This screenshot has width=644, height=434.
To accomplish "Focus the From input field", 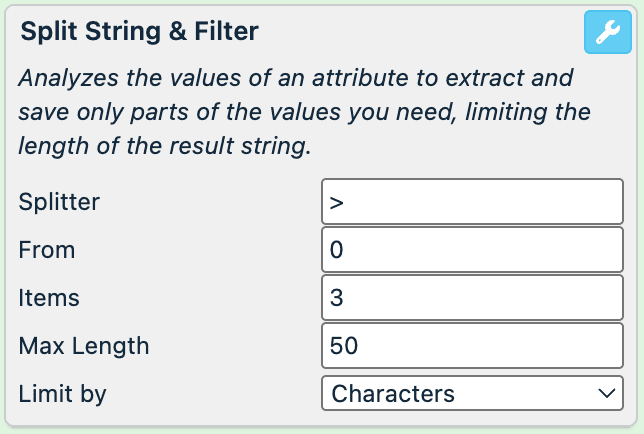I will 472,249.
